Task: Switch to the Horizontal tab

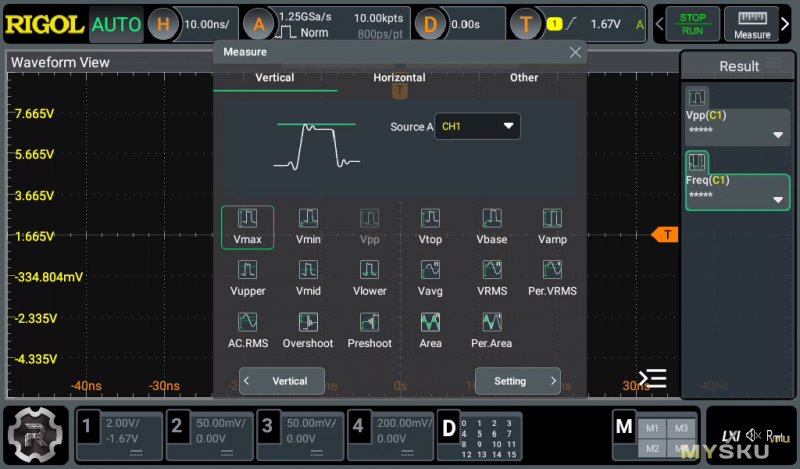Action: [x=399, y=78]
